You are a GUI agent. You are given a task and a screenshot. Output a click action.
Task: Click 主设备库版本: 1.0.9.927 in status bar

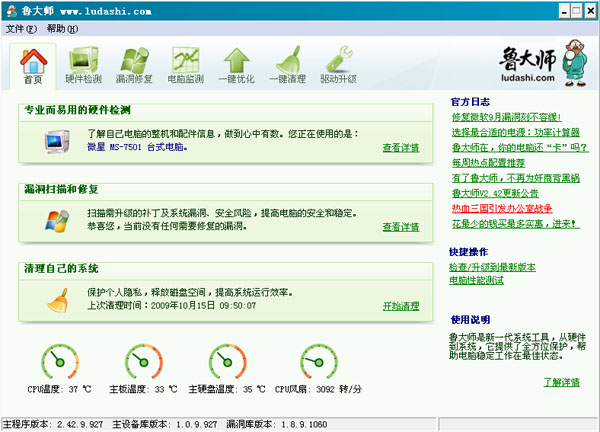[x=165, y=424]
